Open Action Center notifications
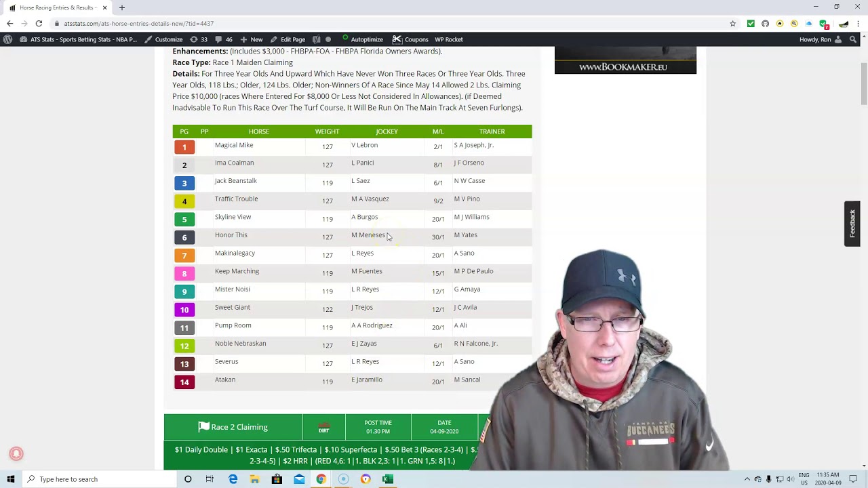The width and height of the screenshot is (868, 488). click(853, 479)
